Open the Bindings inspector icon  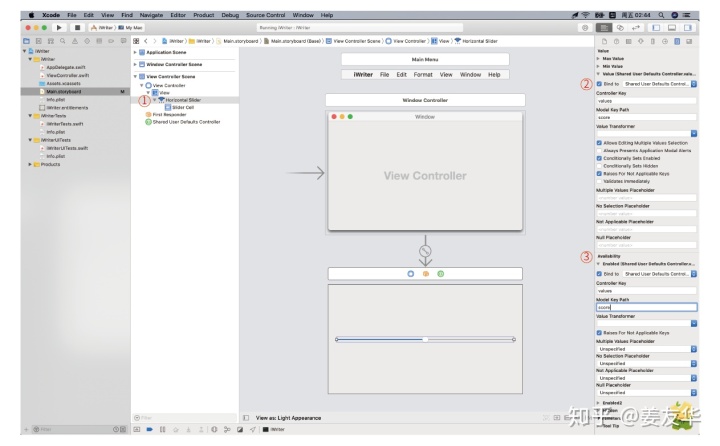[x=677, y=41]
